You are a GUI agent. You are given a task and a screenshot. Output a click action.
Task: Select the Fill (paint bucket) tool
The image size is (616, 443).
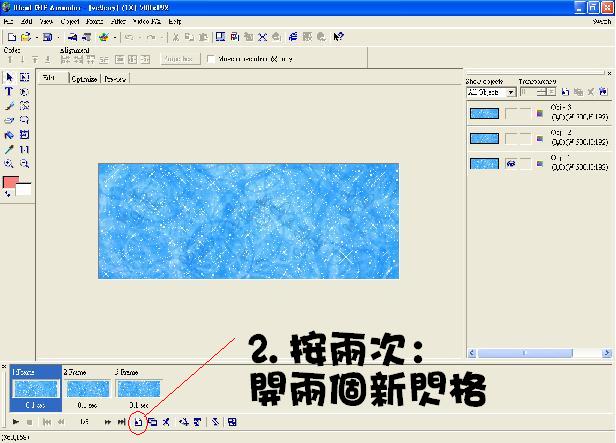click(9, 134)
